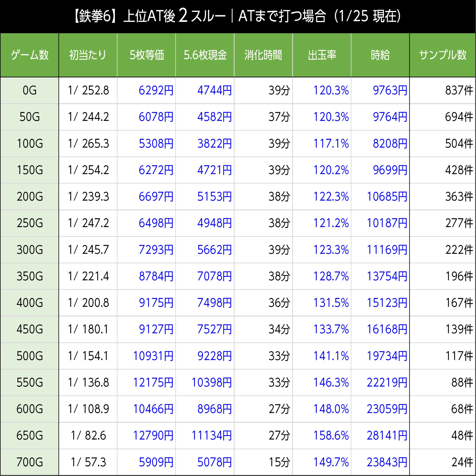Select the 117.1% payout rate
476x476 pixels.
[331, 144]
